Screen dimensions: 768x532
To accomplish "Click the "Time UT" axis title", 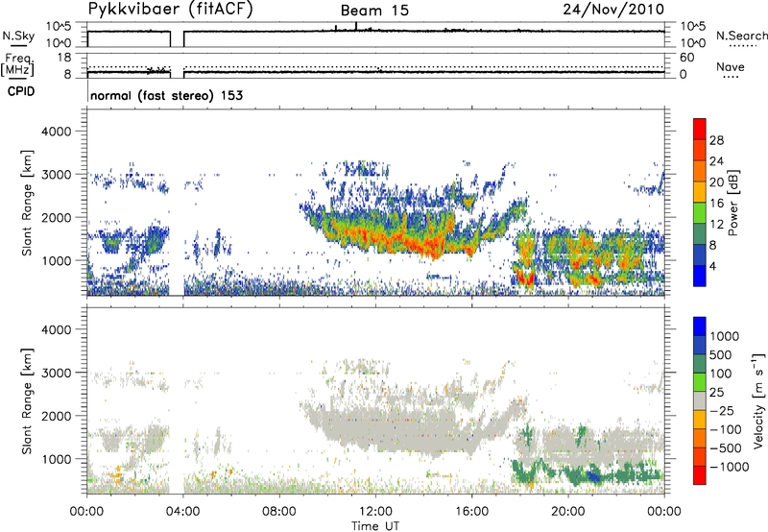I will click(x=375, y=526).
